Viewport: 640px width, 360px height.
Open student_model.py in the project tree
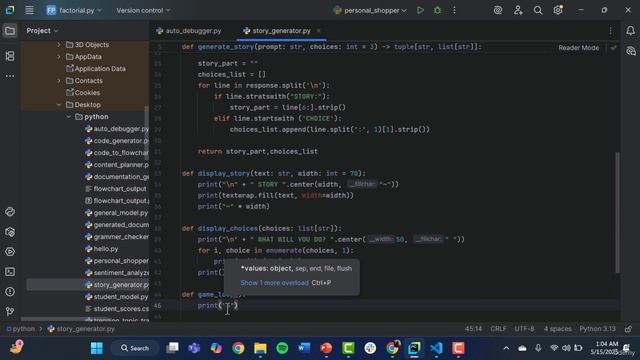tap(116, 297)
